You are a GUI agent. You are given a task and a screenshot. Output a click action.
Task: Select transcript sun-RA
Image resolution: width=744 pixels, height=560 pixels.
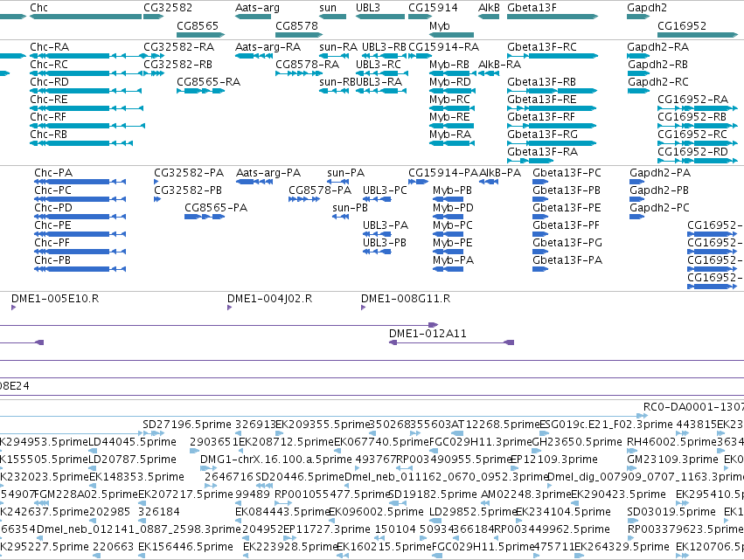[x=334, y=56]
